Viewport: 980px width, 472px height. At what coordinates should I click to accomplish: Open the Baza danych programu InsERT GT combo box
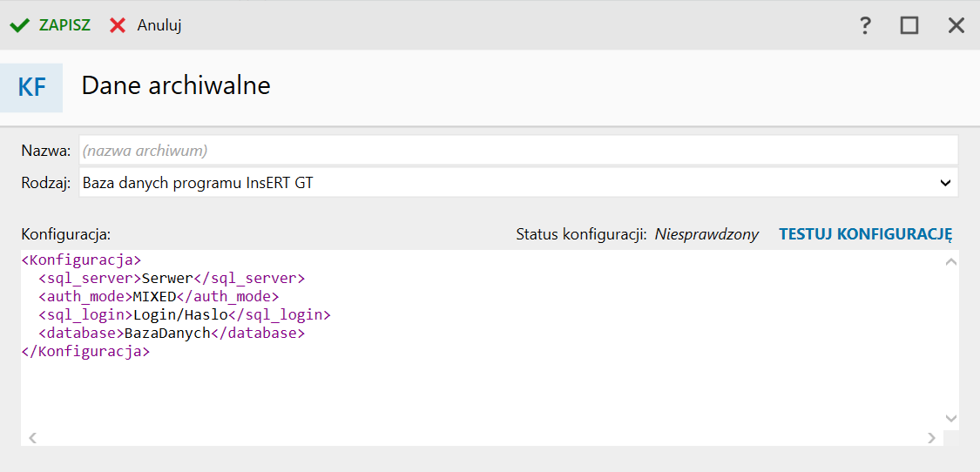click(x=518, y=183)
